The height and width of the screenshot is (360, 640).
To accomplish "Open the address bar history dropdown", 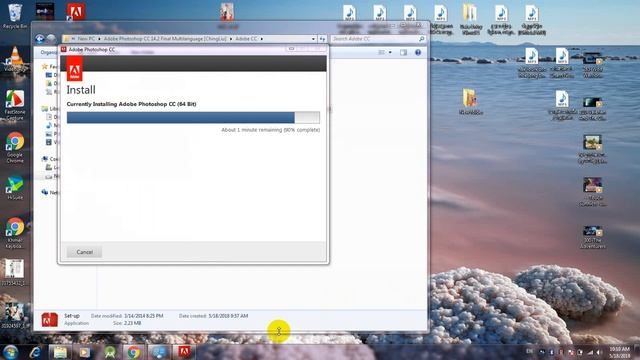I will [313, 39].
